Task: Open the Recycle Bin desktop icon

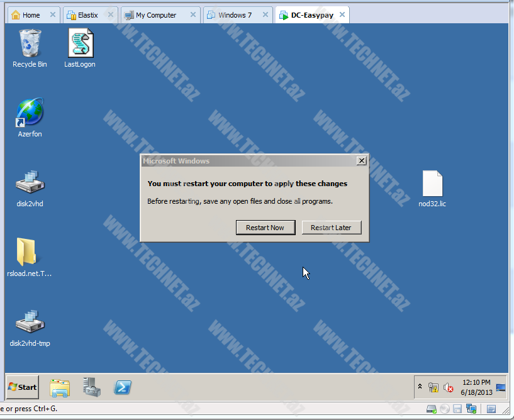Action: (x=30, y=45)
